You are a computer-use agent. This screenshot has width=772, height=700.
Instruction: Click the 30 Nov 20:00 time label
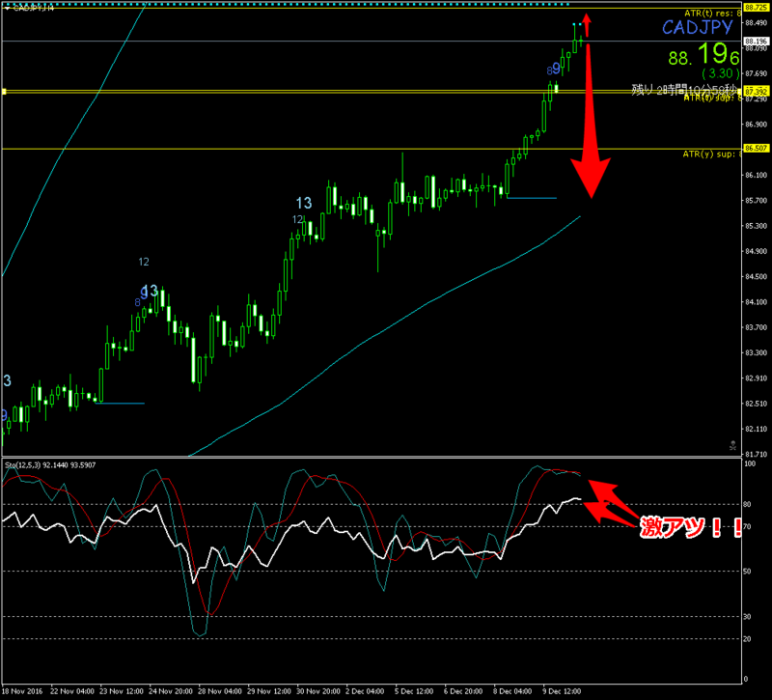click(318, 691)
